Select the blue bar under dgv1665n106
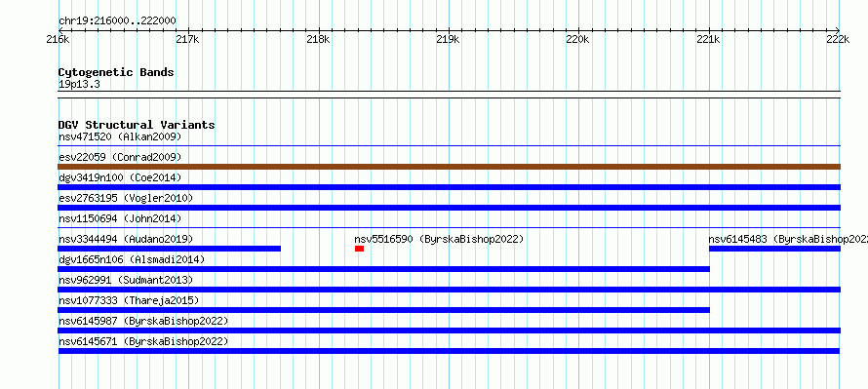The image size is (868, 389). pos(384,269)
